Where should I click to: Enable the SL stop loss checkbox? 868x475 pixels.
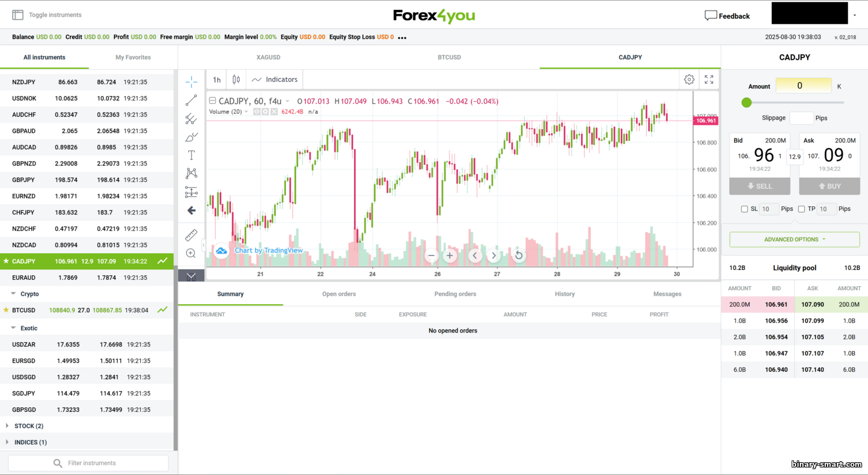(x=744, y=209)
